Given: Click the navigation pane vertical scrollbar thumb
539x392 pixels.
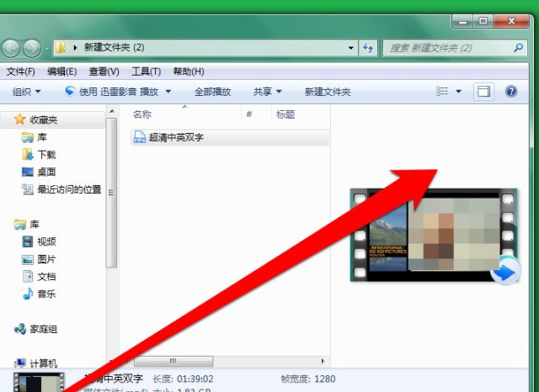Looking at the screenshot, I should [111, 193].
